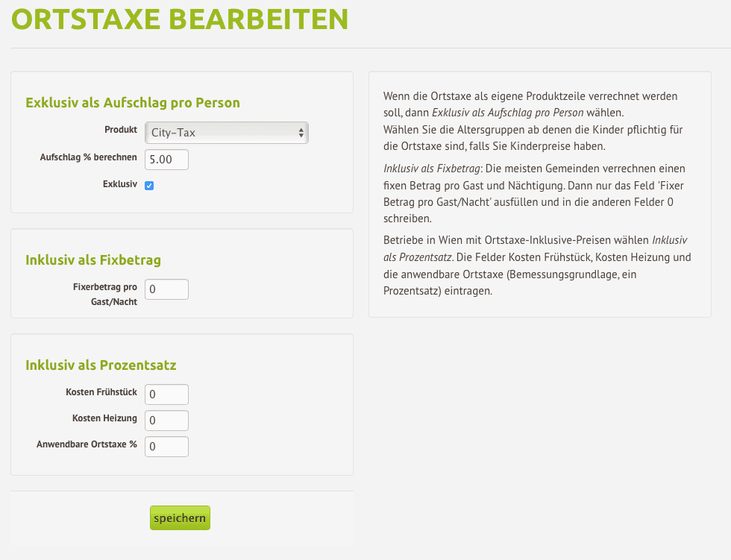731x560 pixels.
Task: Click the dropdown arrows beside City-Tax
Action: (301, 133)
